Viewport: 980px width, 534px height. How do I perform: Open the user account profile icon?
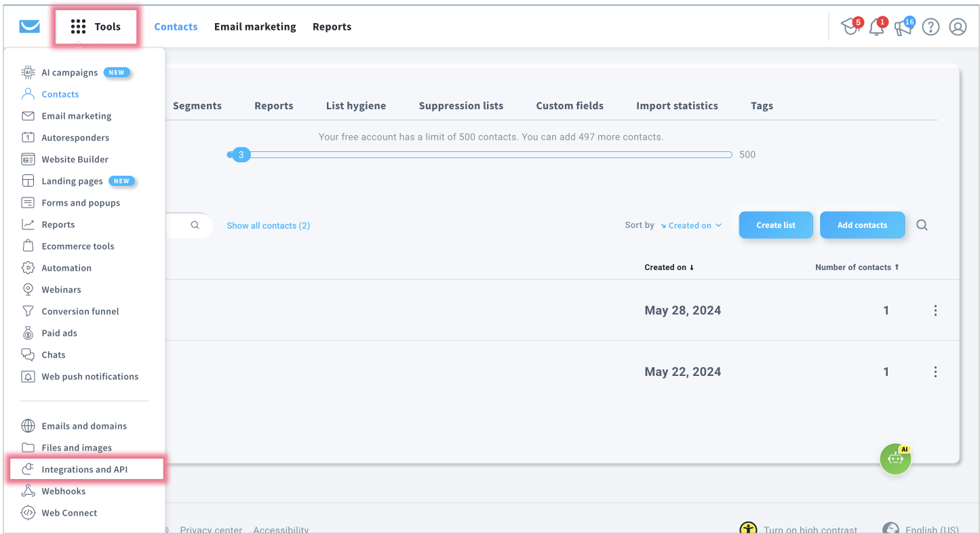[x=958, y=27]
